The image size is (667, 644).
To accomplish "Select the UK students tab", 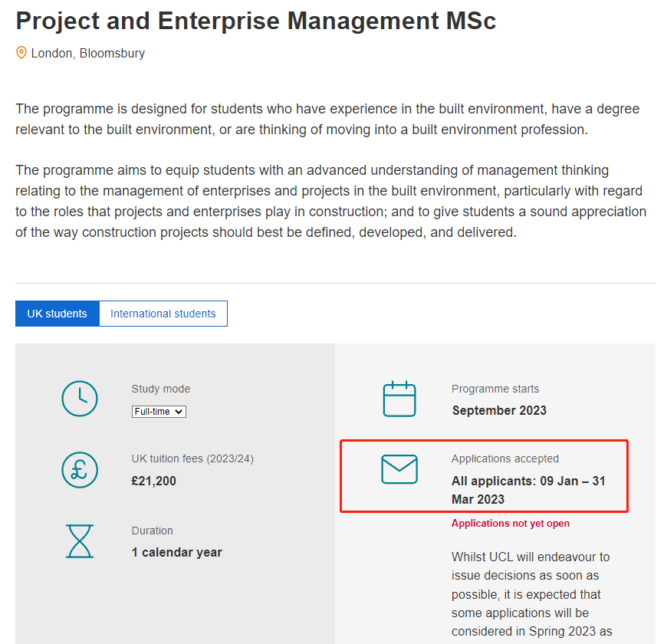I will click(58, 314).
